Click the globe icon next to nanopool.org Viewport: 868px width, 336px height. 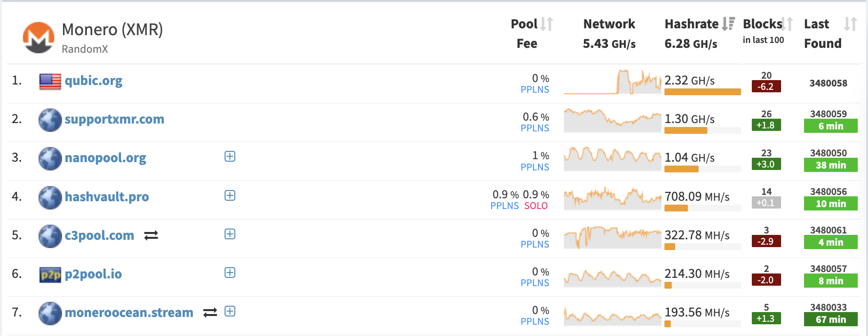(49, 159)
